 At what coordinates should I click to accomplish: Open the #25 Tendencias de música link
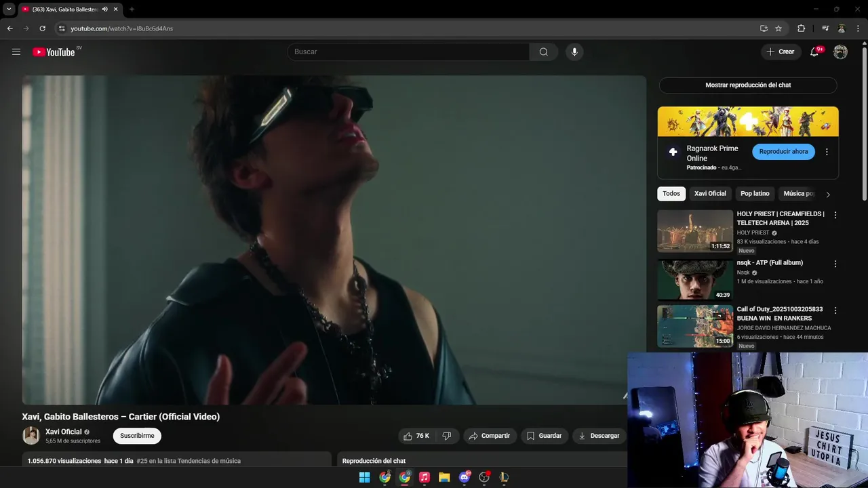coord(189,461)
